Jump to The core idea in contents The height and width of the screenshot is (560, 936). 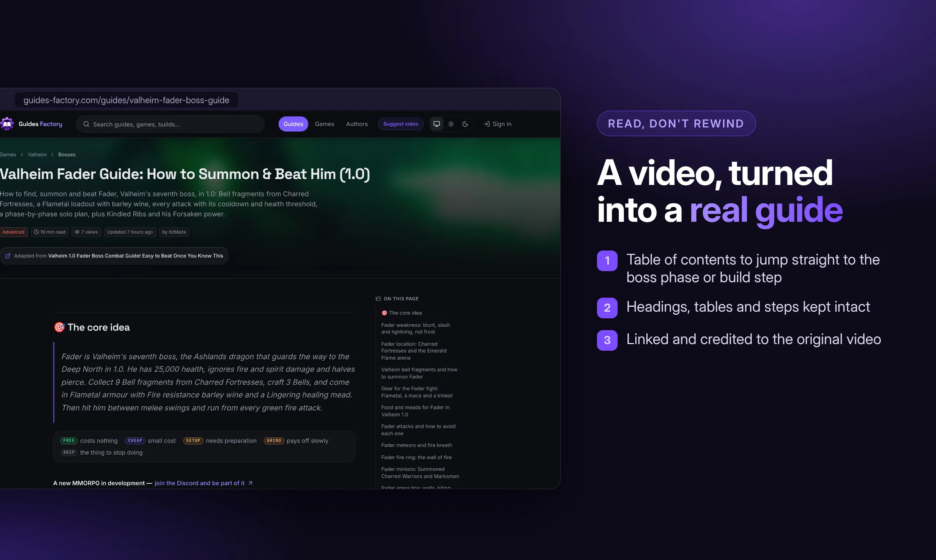click(x=402, y=313)
